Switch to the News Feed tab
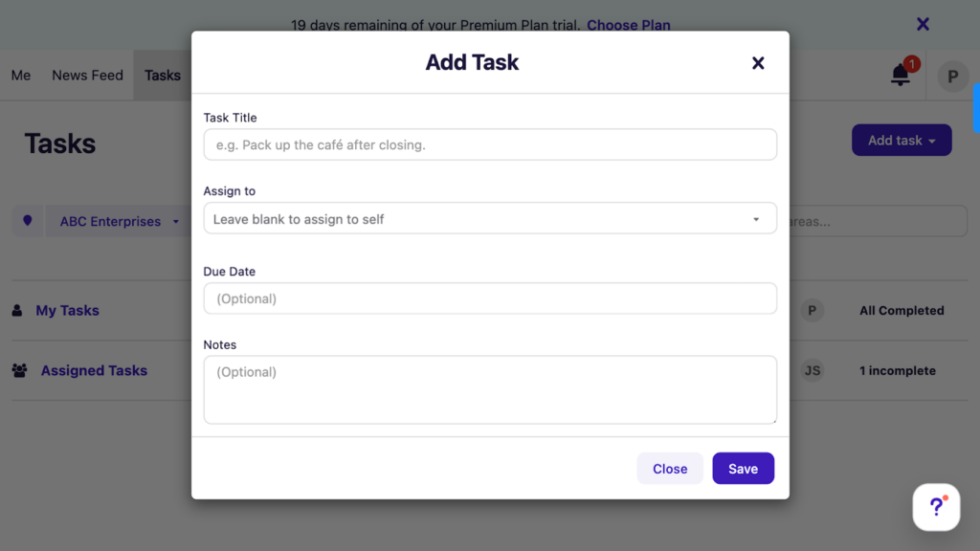This screenshot has height=551, width=980. click(87, 76)
